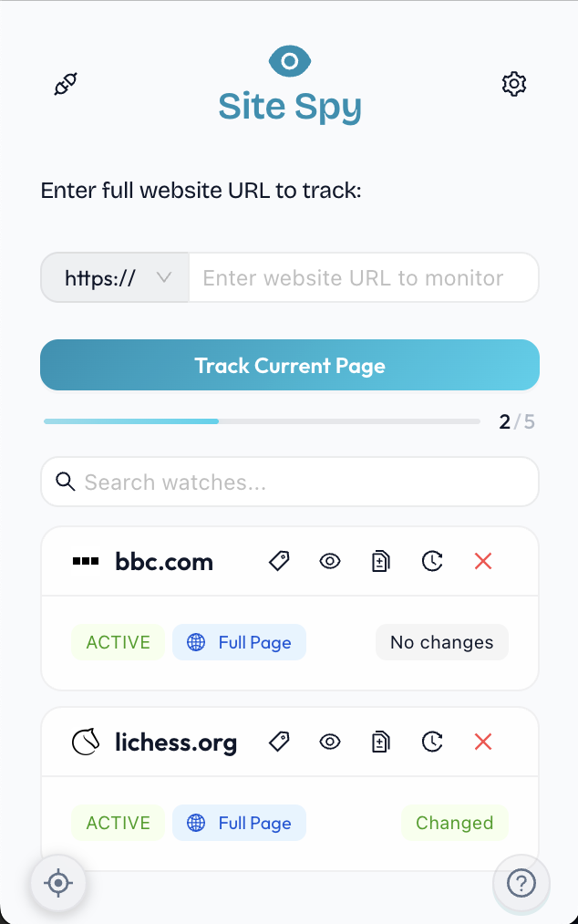Focus the Search watches field
This screenshot has height=924, width=578.
(x=301, y=482)
